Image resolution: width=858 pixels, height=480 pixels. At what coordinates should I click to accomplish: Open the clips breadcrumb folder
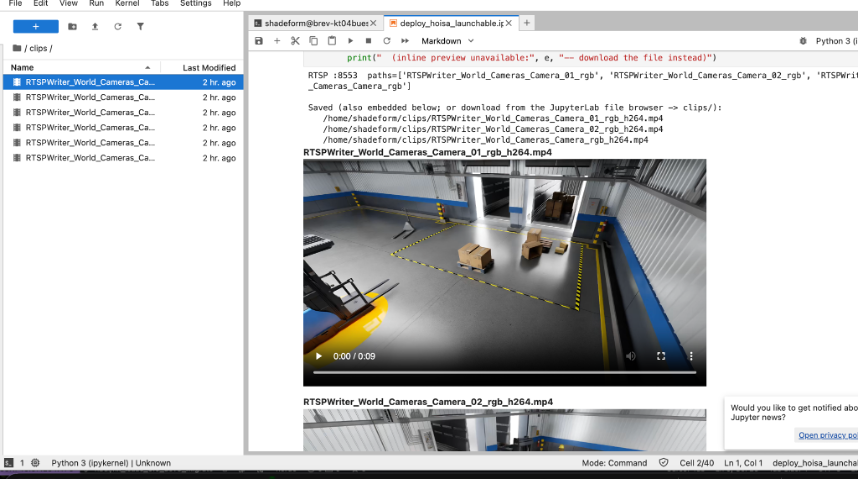pos(38,48)
